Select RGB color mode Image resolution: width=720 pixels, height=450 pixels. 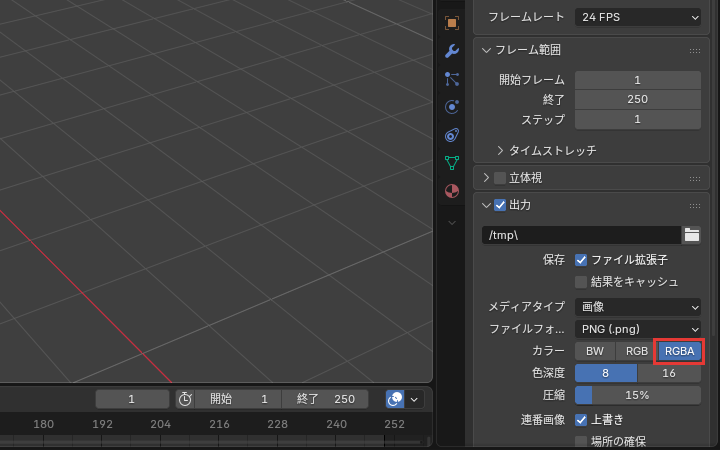click(636, 351)
